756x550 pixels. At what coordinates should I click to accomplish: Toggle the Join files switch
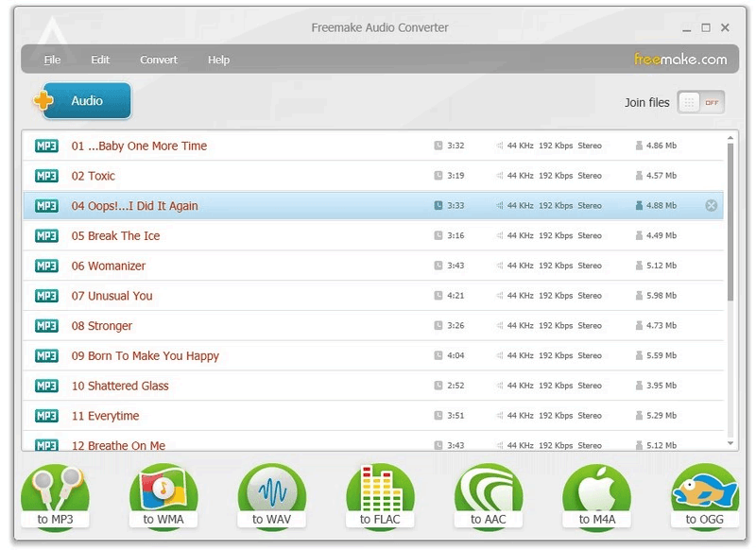point(701,102)
